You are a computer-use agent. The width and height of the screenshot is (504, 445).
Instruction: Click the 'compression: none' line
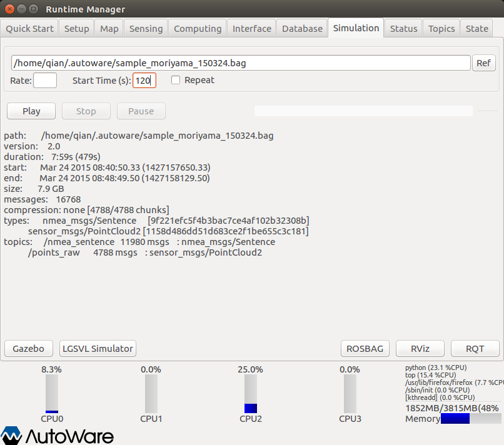86,210
